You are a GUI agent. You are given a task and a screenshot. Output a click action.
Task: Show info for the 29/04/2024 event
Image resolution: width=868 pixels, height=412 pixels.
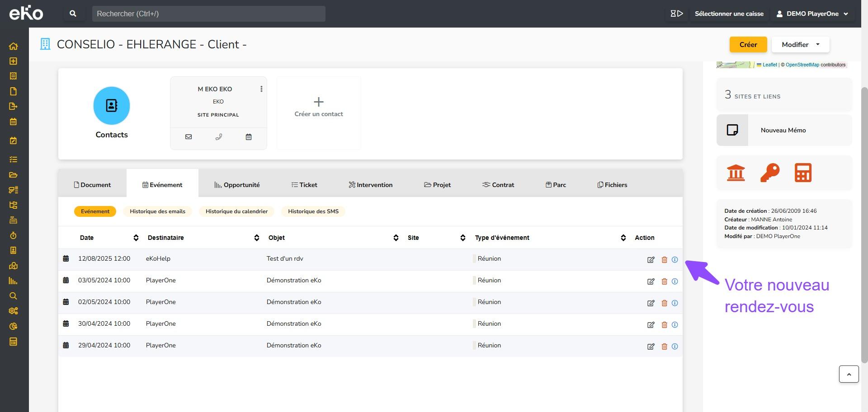675,346
